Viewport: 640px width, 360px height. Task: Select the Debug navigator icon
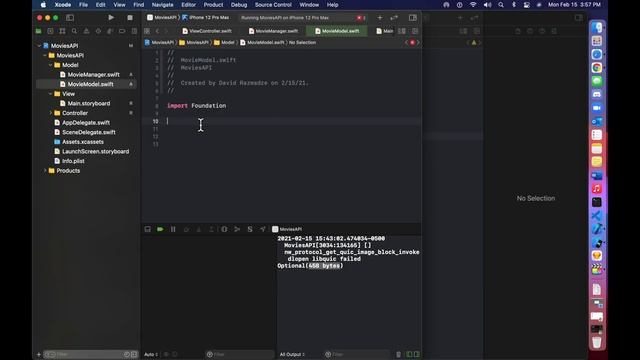[x=110, y=31]
